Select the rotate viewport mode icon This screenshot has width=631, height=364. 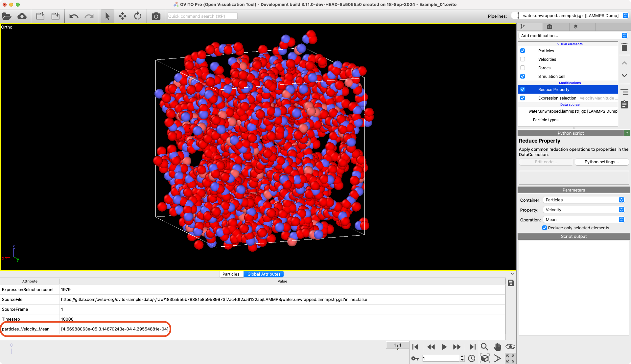click(138, 16)
